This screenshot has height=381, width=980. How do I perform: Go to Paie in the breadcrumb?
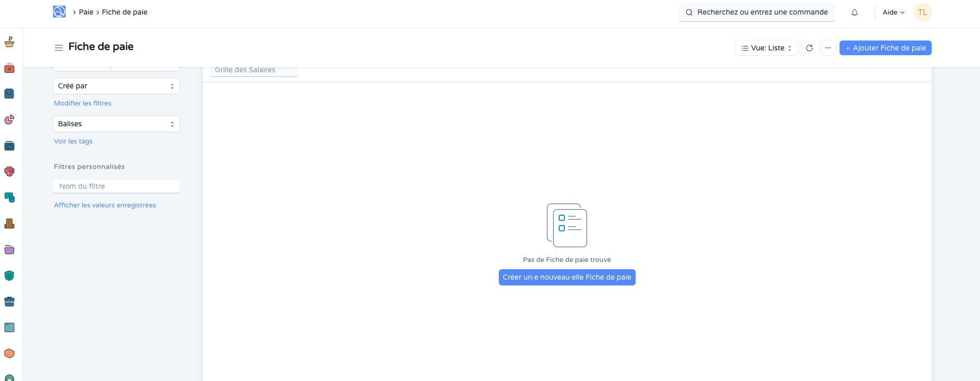86,12
